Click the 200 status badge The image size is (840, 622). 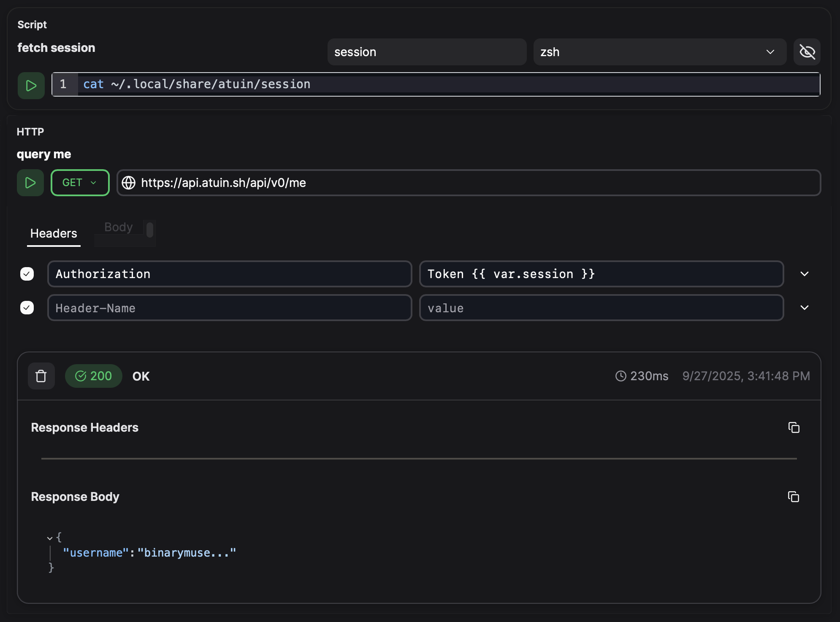tap(93, 376)
